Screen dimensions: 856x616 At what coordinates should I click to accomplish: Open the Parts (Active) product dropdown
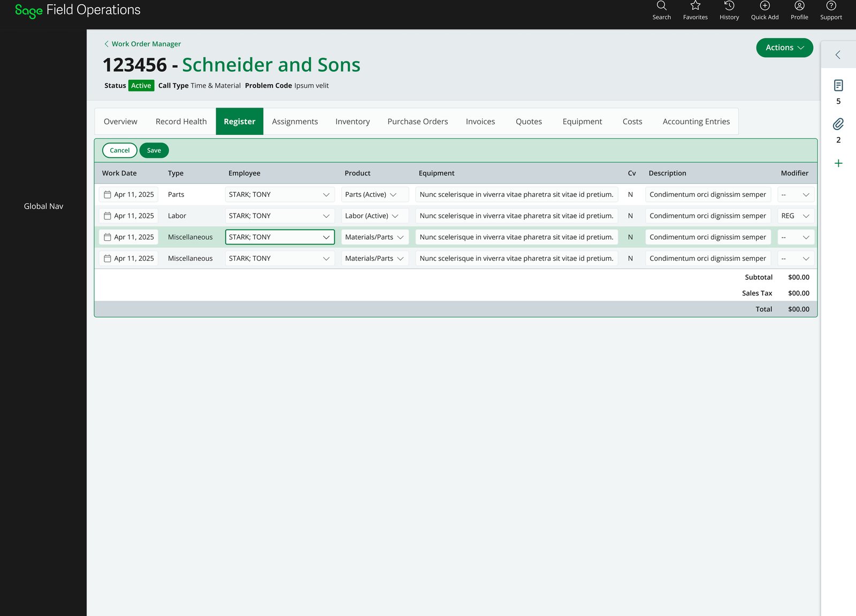click(375, 194)
